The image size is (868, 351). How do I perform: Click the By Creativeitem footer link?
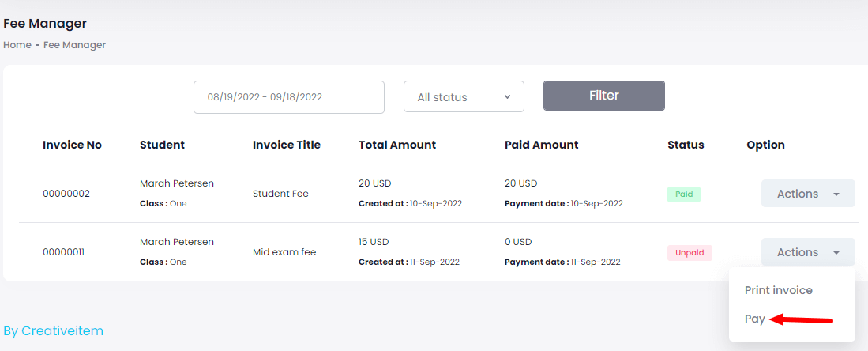pos(53,330)
